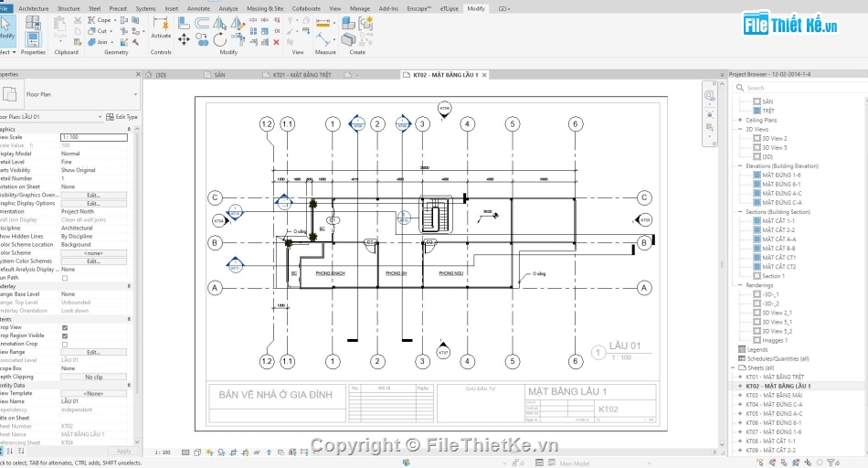The image size is (868, 468).
Task: Click the Activate controls icon
Action: [161, 27]
